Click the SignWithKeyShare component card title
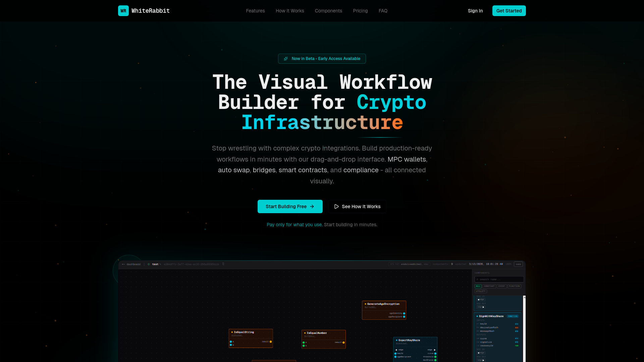The image size is (644, 362). [491, 316]
